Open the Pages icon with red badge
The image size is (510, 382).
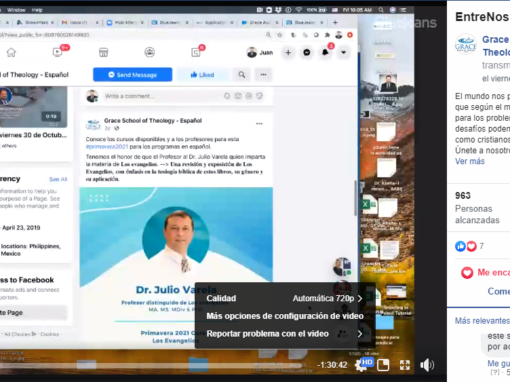(x=196, y=52)
